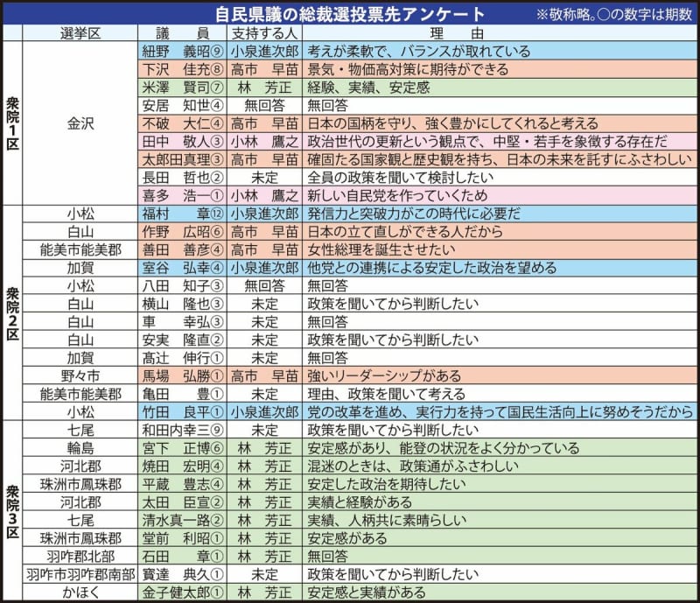Click the 理由 column header
Viewport: 700px width, 603px height.
pos(500,33)
